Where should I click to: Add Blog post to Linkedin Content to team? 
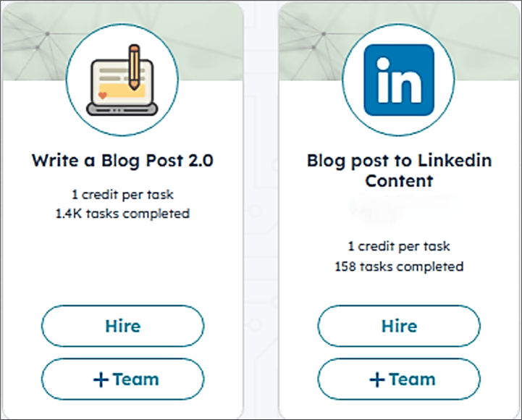pos(399,379)
